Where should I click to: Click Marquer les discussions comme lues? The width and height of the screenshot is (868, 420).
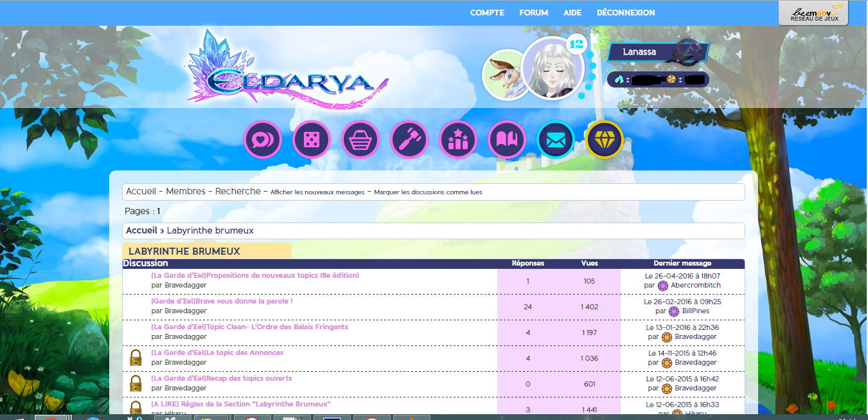[x=428, y=192]
